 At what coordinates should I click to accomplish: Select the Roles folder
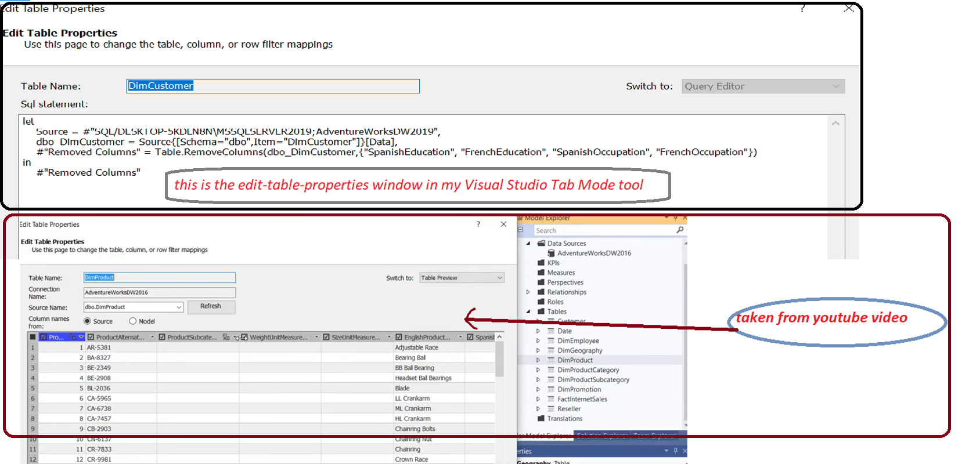555,302
